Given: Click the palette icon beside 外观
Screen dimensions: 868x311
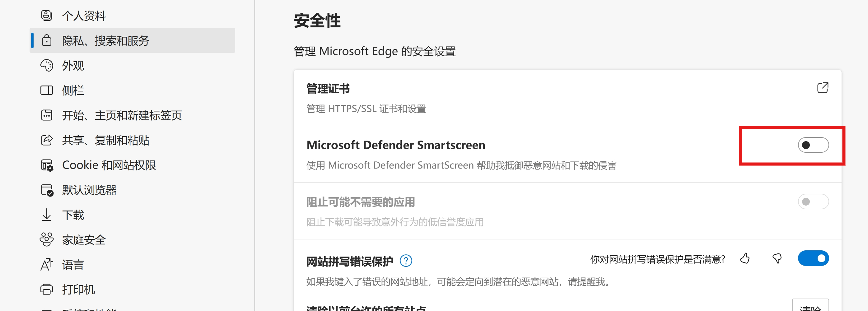Looking at the screenshot, I should [46, 65].
